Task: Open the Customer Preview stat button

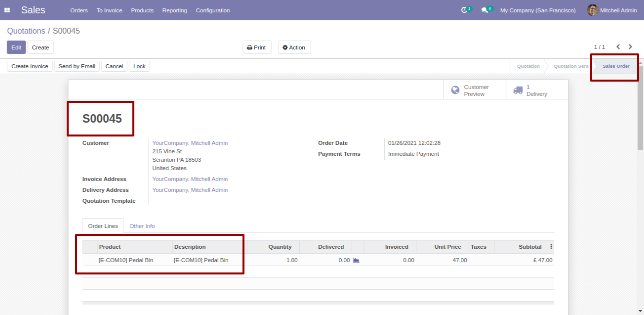Action: point(475,90)
